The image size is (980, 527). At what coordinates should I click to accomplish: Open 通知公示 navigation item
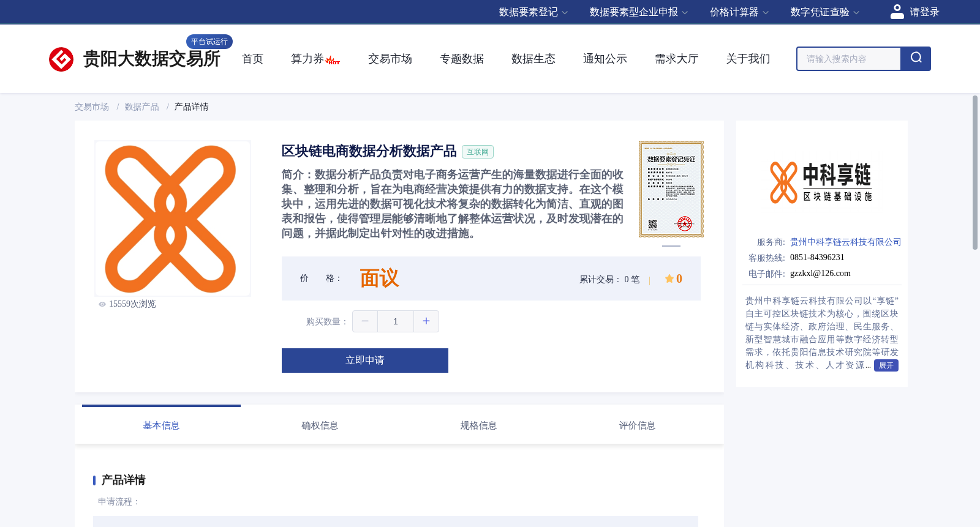pos(605,59)
